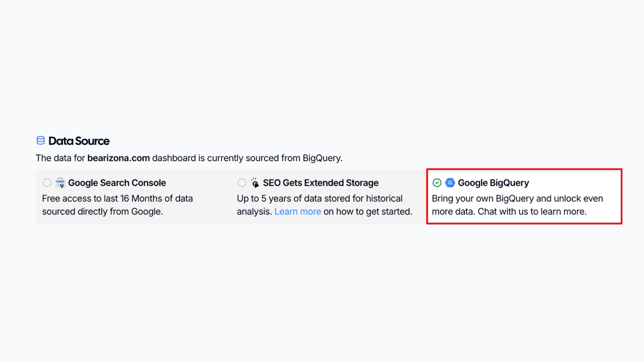Click the icon next to SEO Gets Extended Storage
Viewport: 644px width, 362px height.
coord(255,183)
